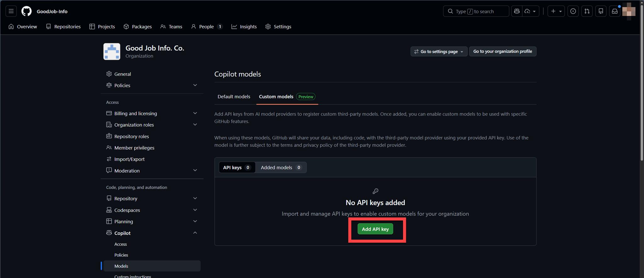Select the Added models tab

[281, 167]
